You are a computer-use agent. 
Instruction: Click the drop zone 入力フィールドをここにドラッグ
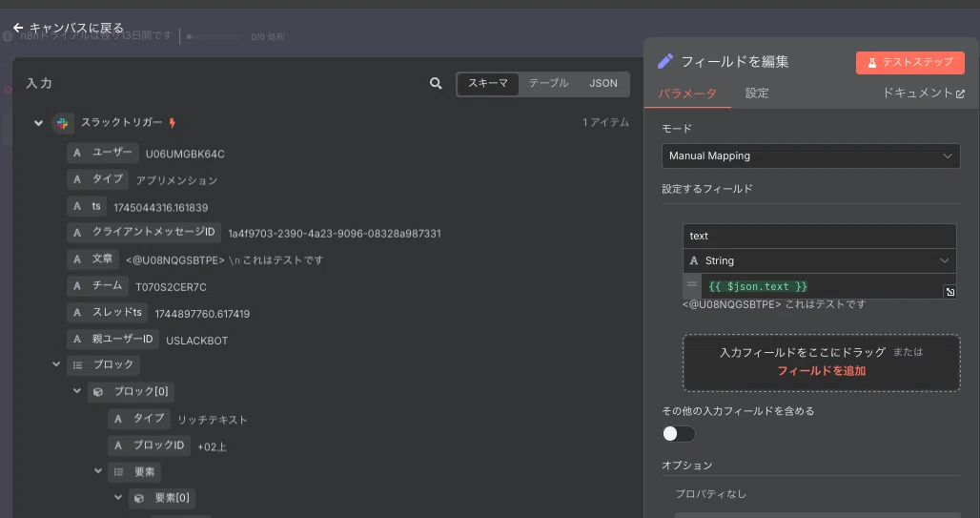pyautogui.click(x=821, y=363)
